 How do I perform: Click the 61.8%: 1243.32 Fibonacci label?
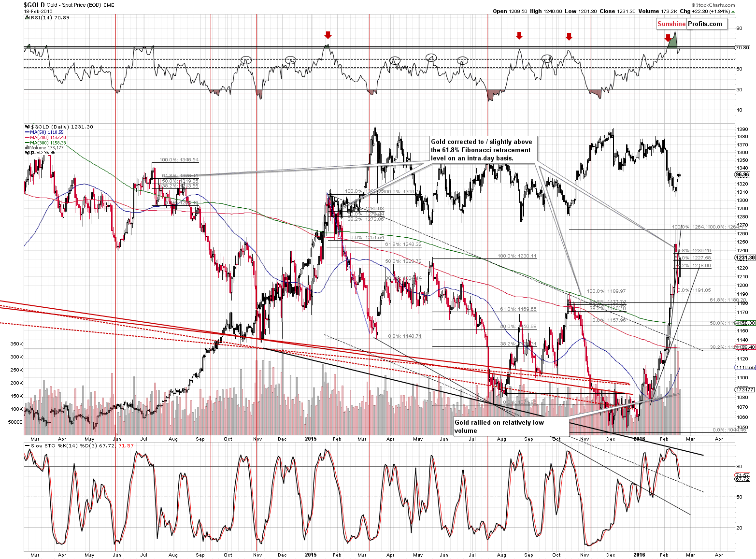(x=403, y=244)
